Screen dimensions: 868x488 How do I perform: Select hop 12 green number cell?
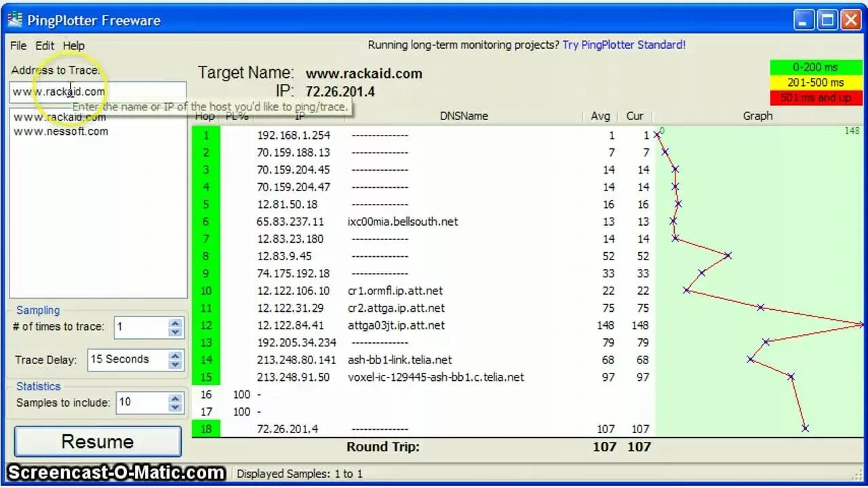click(206, 325)
